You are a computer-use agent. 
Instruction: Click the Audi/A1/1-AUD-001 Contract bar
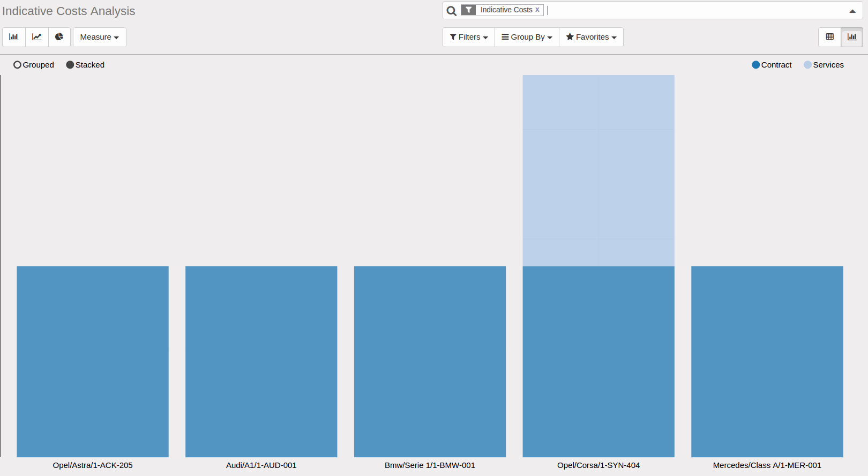(261, 362)
